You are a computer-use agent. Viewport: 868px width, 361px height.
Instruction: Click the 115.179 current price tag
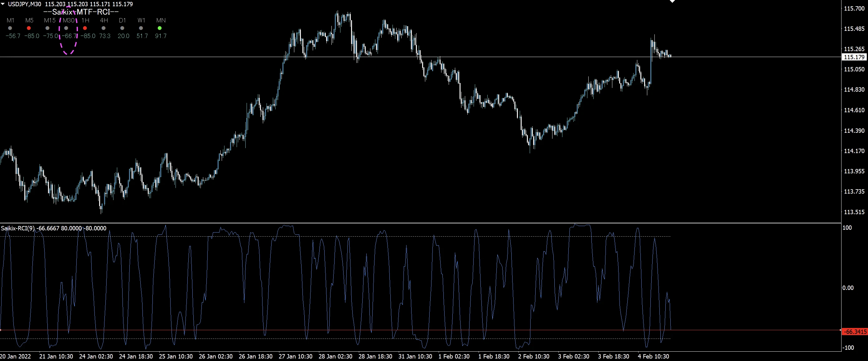[x=854, y=57]
